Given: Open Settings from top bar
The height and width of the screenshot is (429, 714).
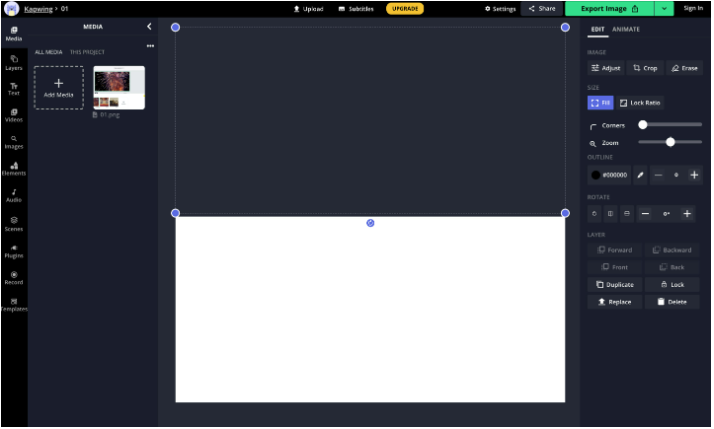Looking at the screenshot, I should [500, 9].
